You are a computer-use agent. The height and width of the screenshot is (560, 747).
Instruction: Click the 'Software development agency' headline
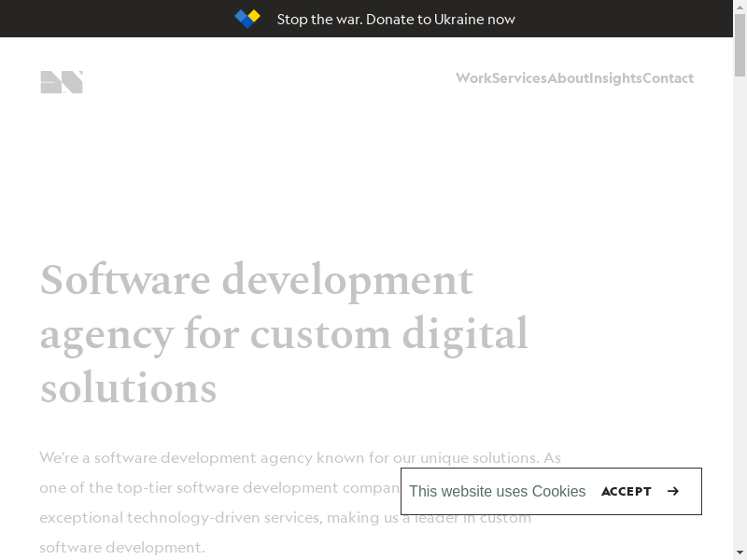click(257, 280)
